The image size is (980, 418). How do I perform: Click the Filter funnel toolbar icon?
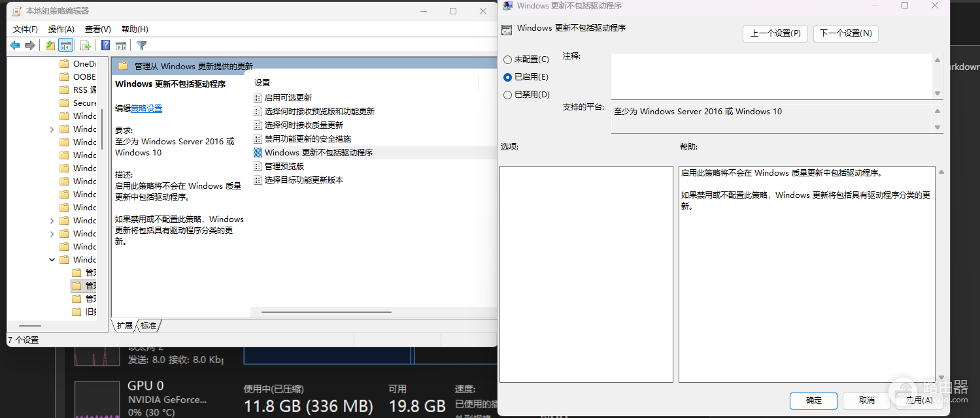pyautogui.click(x=141, y=45)
